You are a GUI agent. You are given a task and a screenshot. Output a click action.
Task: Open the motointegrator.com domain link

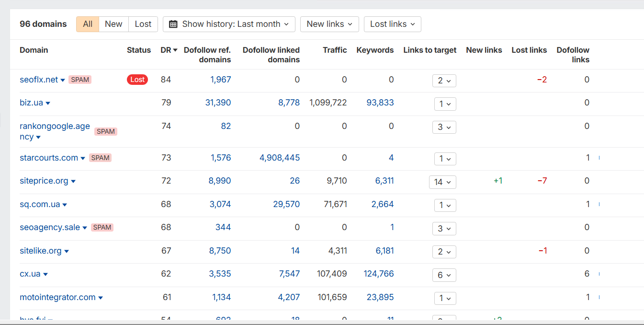pyautogui.click(x=57, y=297)
